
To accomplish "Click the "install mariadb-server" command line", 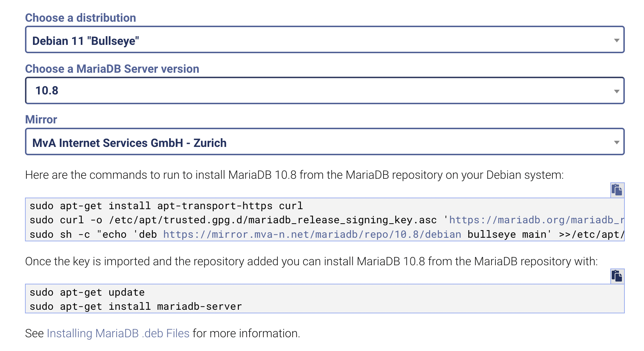I will click(136, 306).
